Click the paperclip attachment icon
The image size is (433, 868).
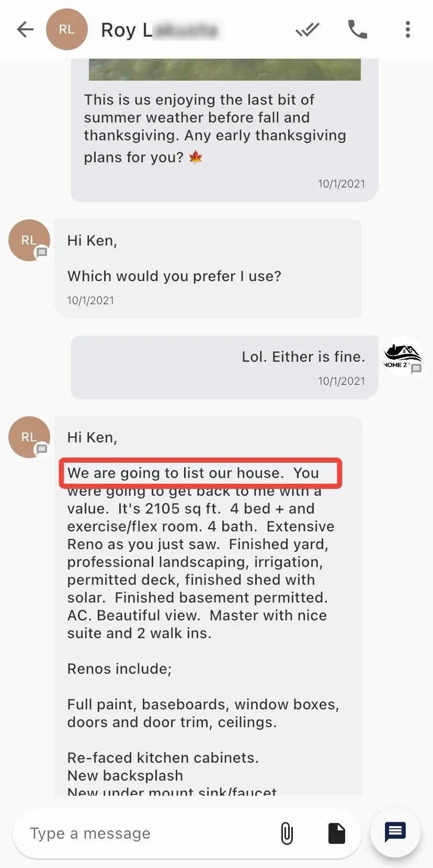pos(287,833)
